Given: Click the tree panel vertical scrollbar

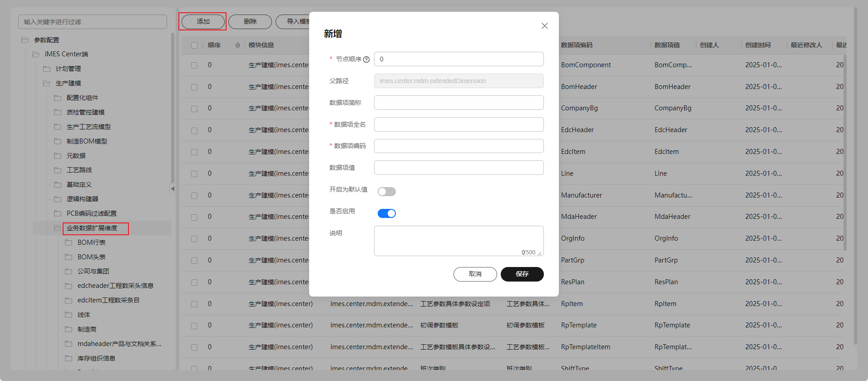Looking at the screenshot, I should tap(173, 108).
